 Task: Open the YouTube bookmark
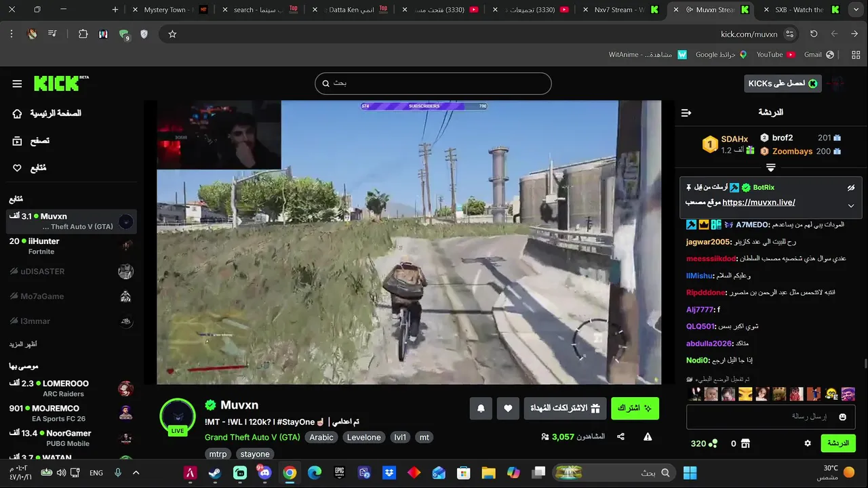coord(776,55)
